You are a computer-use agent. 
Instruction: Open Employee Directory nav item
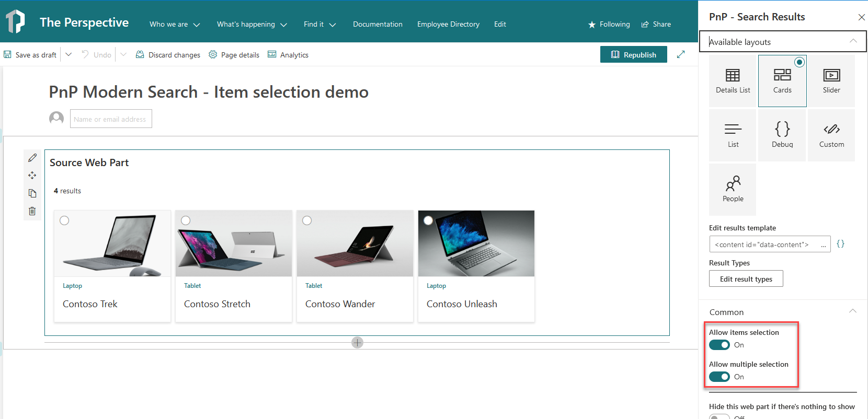click(448, 25)
